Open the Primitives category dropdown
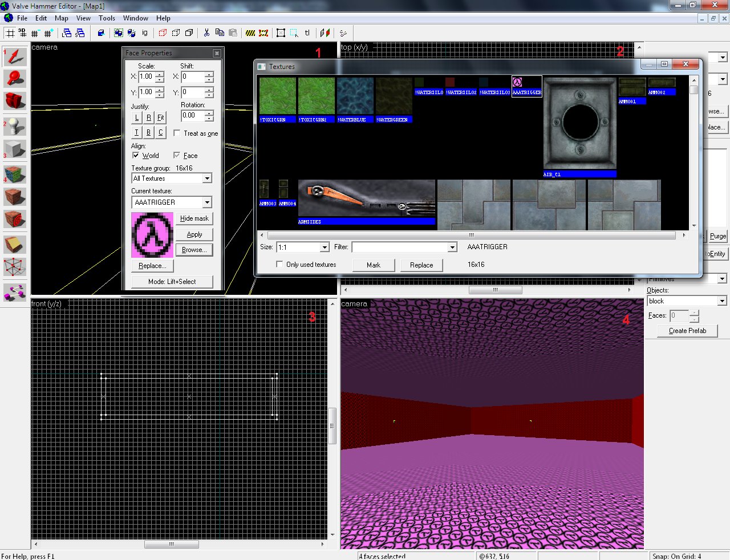730x560 pixels. (x=722, y=279)
